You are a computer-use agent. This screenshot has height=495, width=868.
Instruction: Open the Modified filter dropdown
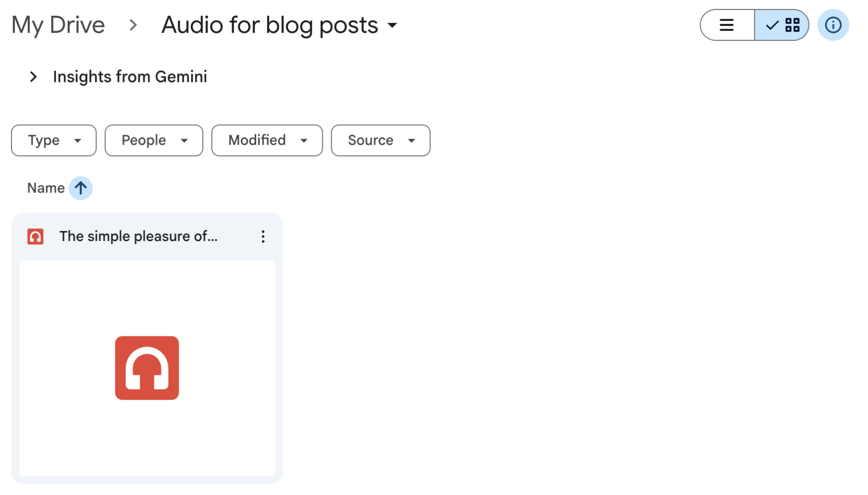coord(267,140)
